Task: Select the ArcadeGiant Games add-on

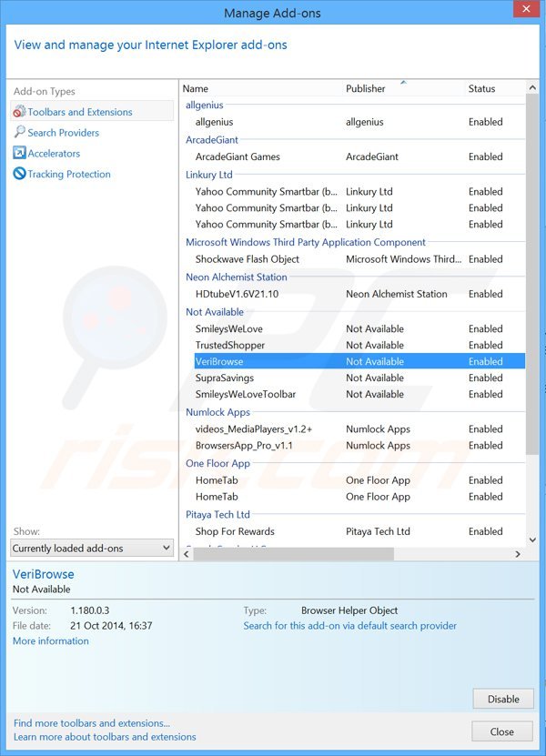Action: 359,156
